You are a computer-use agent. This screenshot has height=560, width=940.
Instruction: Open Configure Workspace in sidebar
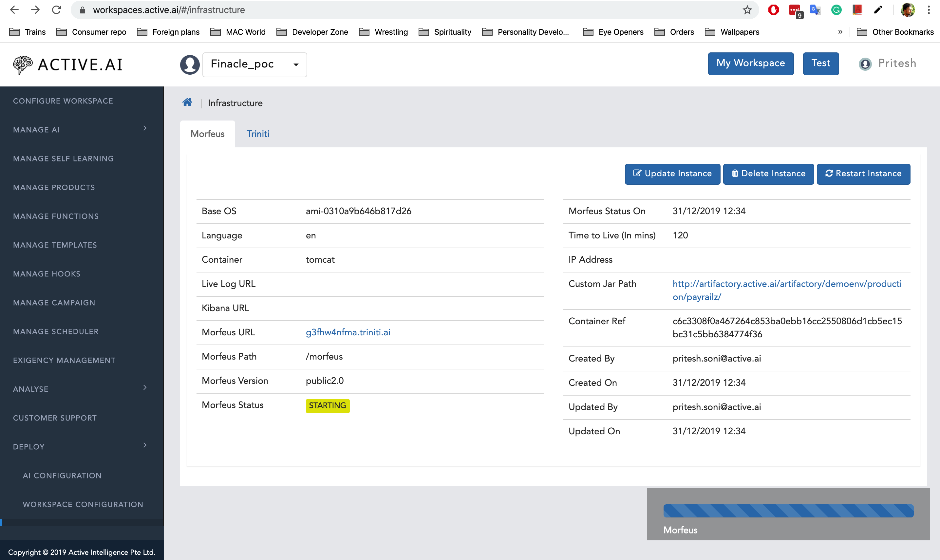pyautogui.click(x=63, y=101)
